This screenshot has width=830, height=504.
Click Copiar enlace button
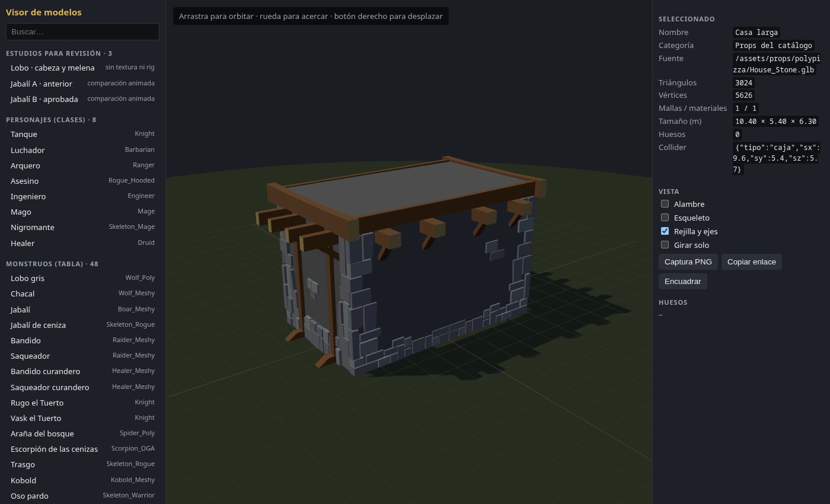coord(752,261)
